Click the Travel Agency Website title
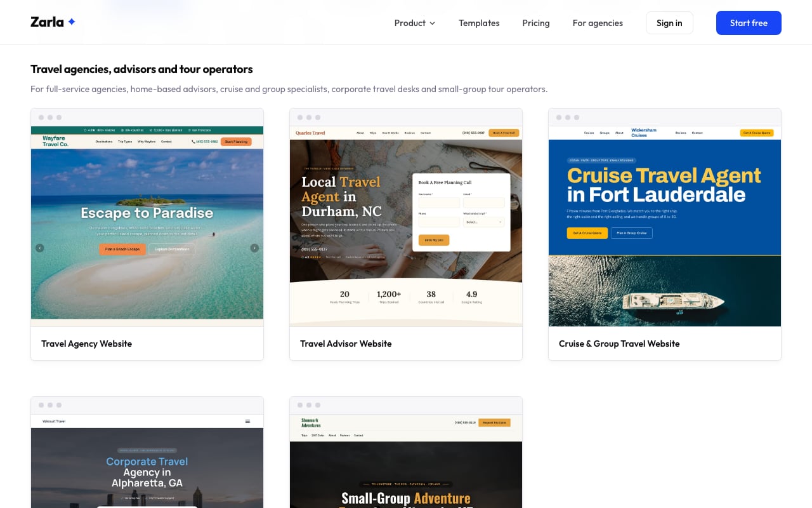The image size is (812, 508). [87, 344]
